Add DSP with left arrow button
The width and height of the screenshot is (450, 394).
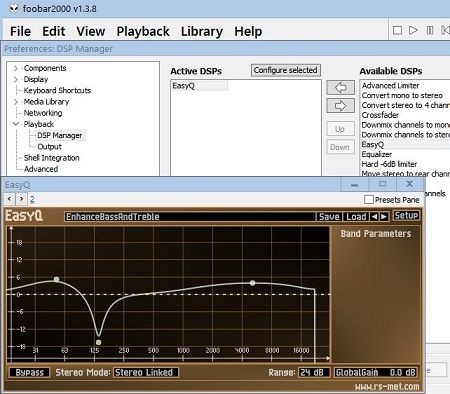pyautogui.click(x=340, y=88)
